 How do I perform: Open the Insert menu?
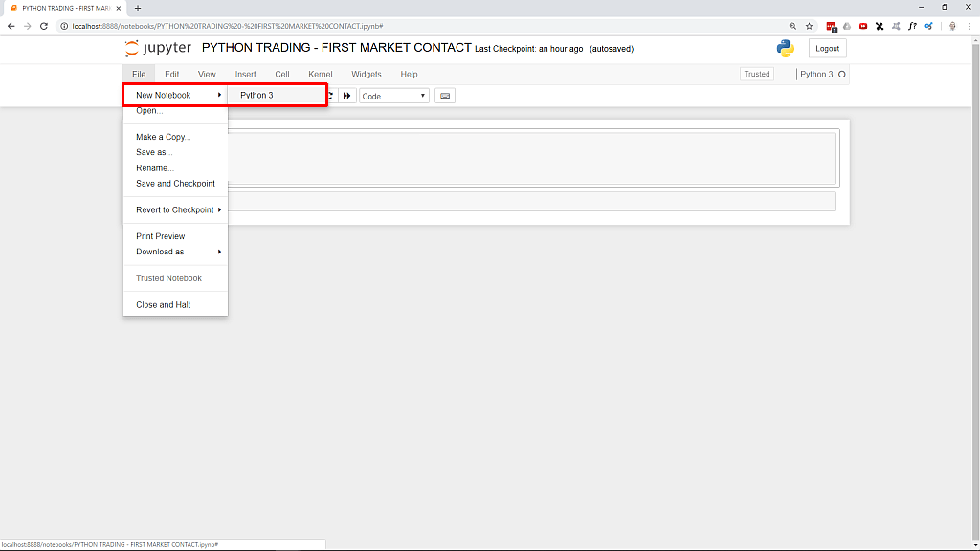tap(246, 75)
